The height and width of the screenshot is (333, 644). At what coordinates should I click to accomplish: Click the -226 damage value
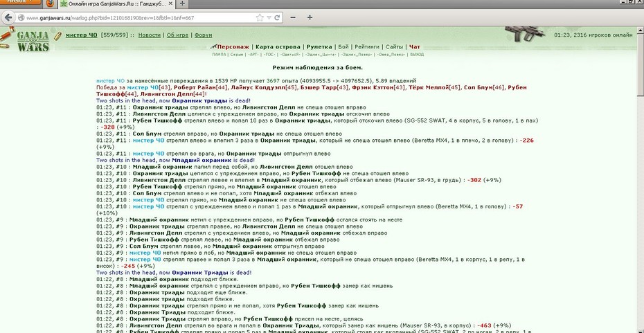(x=526, y=141)
